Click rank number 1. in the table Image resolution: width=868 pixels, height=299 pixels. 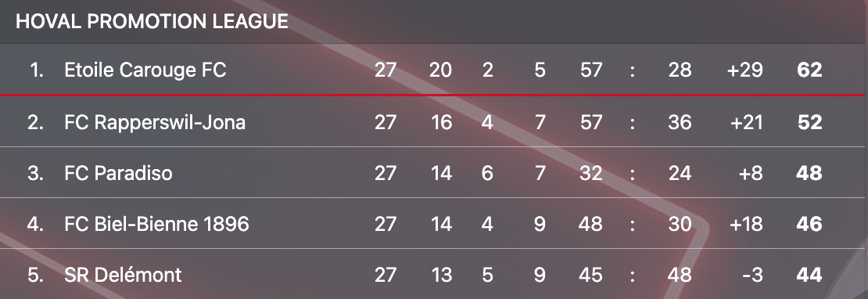point(37,70)
